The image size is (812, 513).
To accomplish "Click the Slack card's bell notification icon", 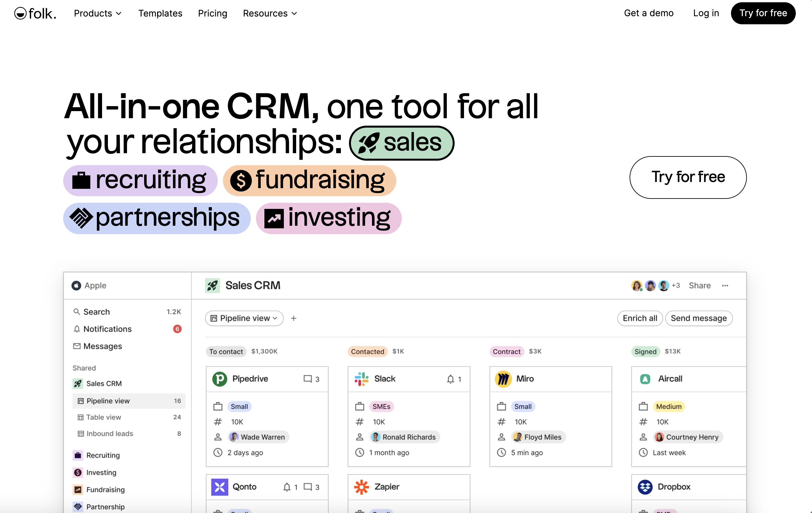I will [450, 379].
